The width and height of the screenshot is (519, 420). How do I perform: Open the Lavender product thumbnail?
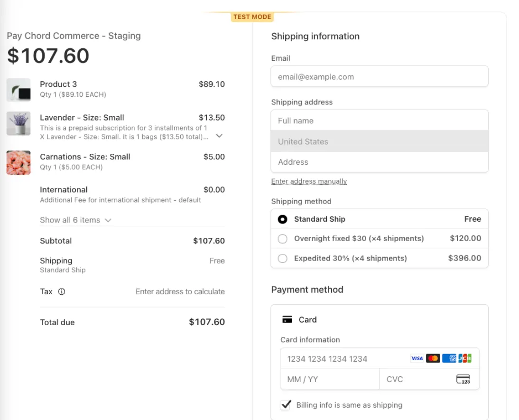point(19,123)
